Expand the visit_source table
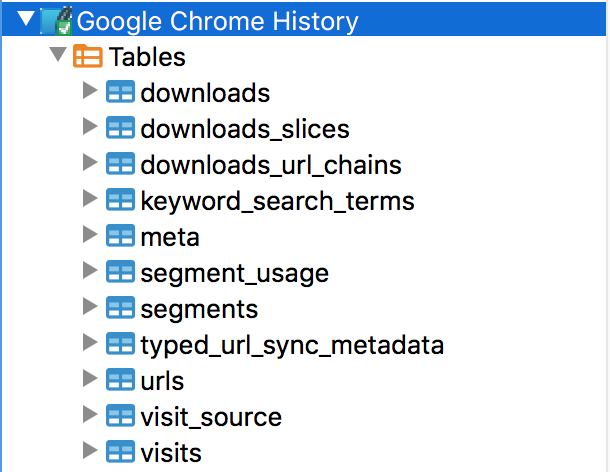Viewport: 610px width, 472px height. [x=91, y=415]
